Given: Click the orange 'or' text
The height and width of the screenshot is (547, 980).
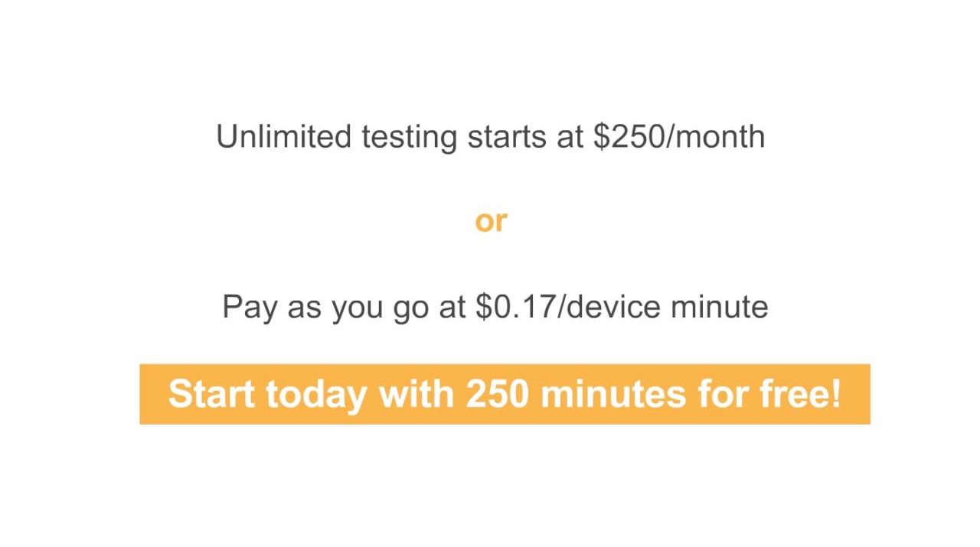Looking at the screenshot, I should (x=491, y=221).
